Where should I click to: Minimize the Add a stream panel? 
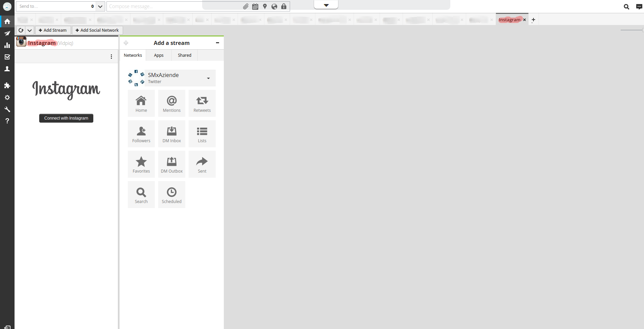coord(217,43)
